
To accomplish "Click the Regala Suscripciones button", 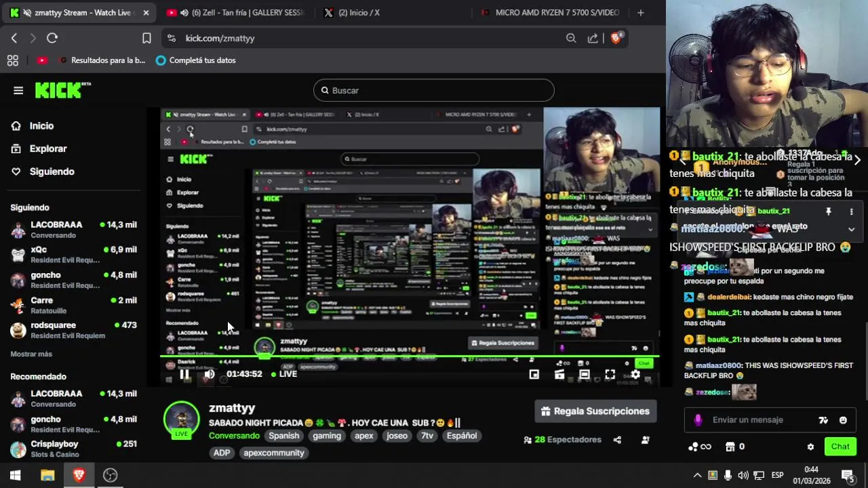I will [596, 411].
